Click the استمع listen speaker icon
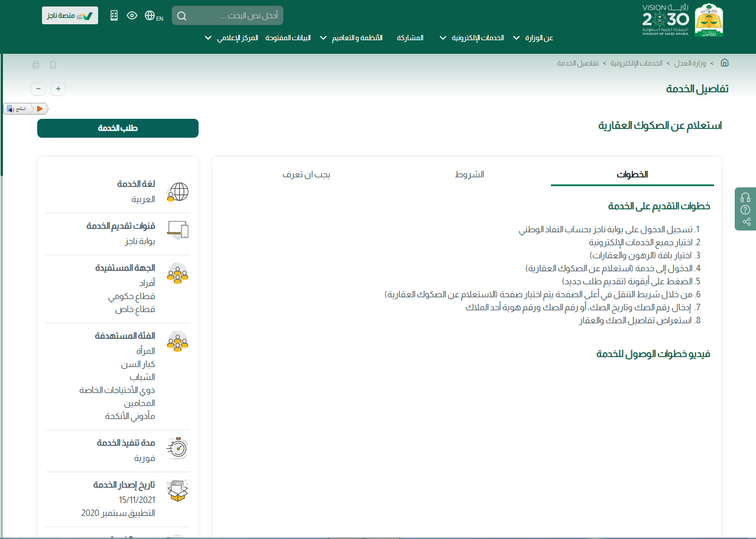This screenshot has height=539, width=756. 11,109
